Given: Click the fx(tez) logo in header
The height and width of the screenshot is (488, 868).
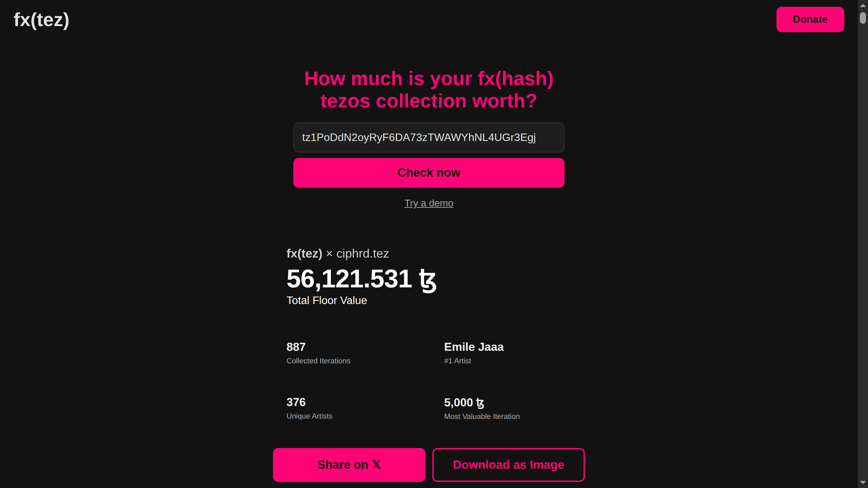Looking at the screenshot, I should click(41, 20).
